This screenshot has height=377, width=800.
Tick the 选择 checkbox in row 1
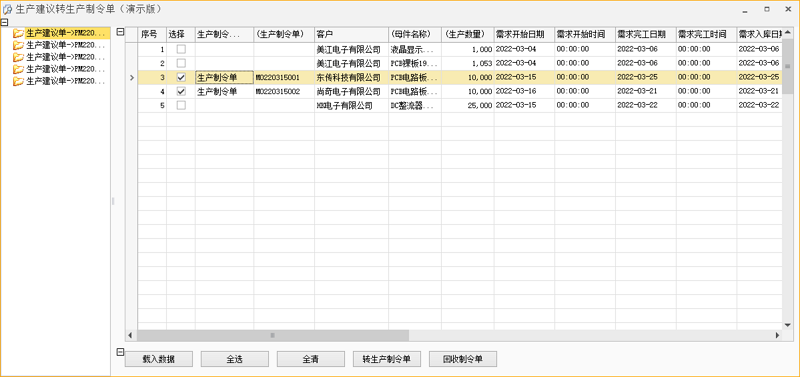[181, 49]
